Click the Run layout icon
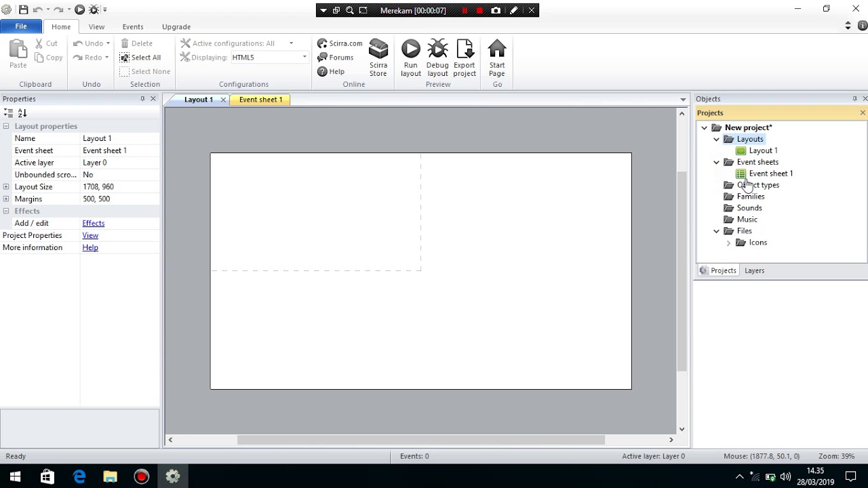 pos(410,58)
